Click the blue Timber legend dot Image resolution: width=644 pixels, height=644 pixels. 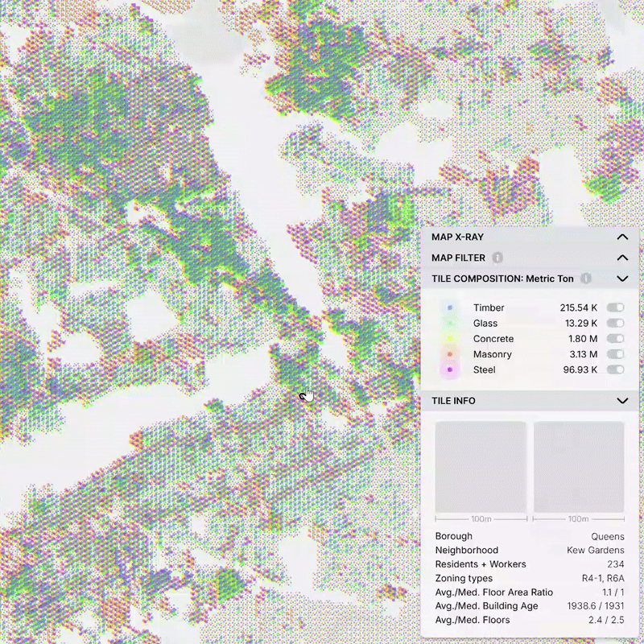pos(450,308)
